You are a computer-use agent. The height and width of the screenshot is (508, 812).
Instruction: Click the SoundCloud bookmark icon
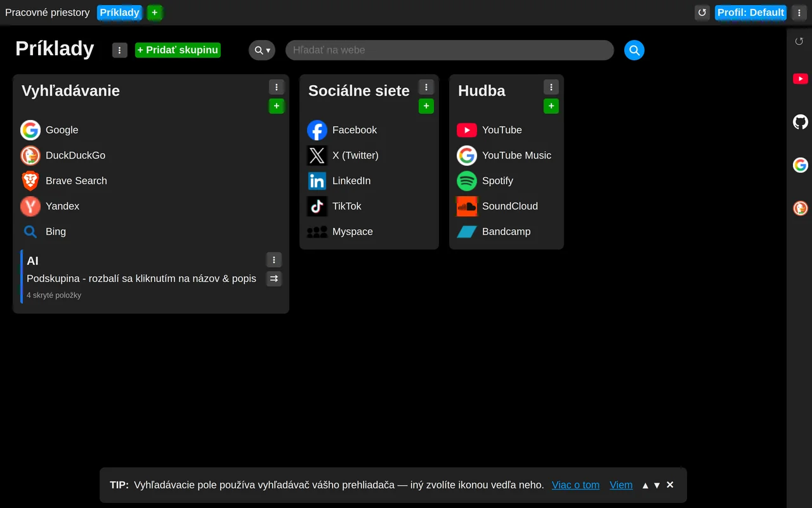[467, 206]
